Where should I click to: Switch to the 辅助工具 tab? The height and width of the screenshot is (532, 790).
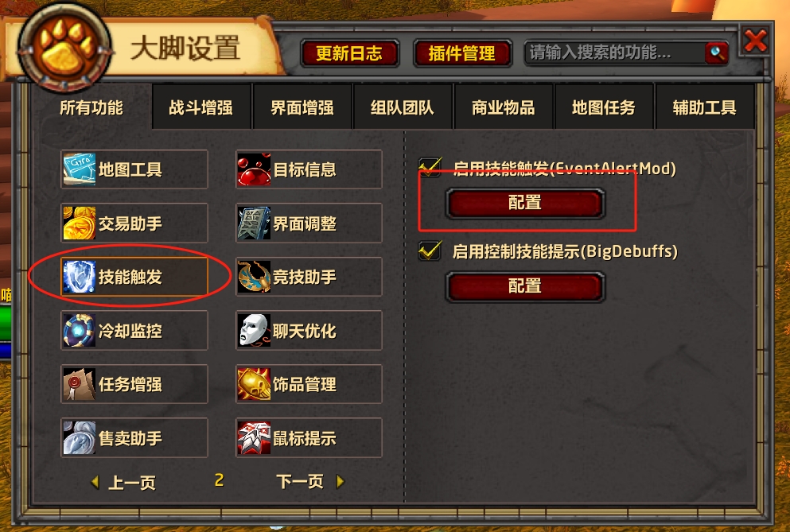click(704, 107)
